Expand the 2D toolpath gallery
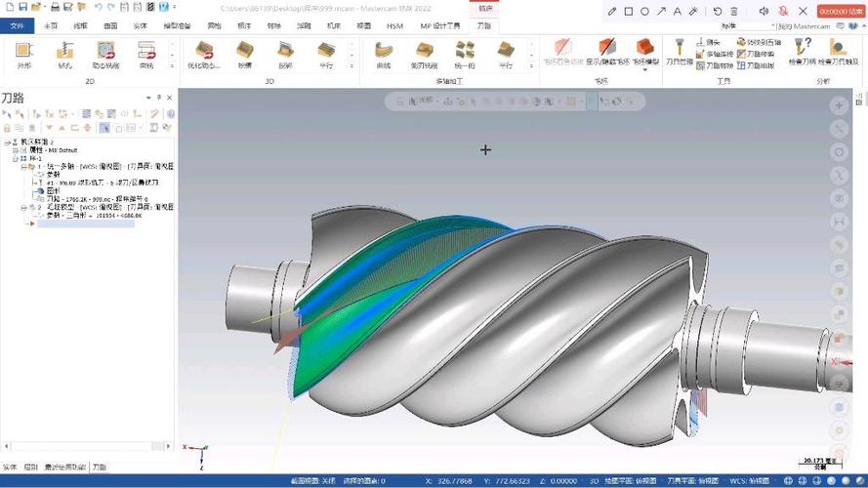868x488 pixels. 172,65
